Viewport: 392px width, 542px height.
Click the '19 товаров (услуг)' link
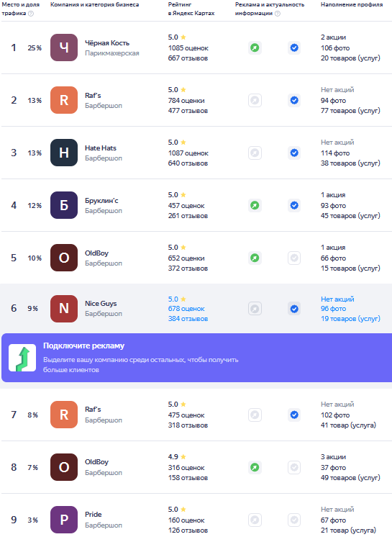[x=350, y=319]
